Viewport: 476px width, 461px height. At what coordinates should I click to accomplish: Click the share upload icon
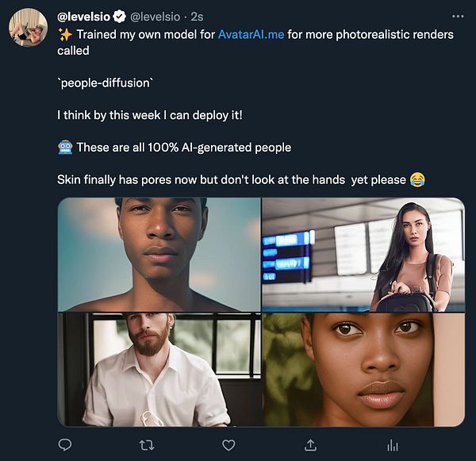click(x=311, y=444)
